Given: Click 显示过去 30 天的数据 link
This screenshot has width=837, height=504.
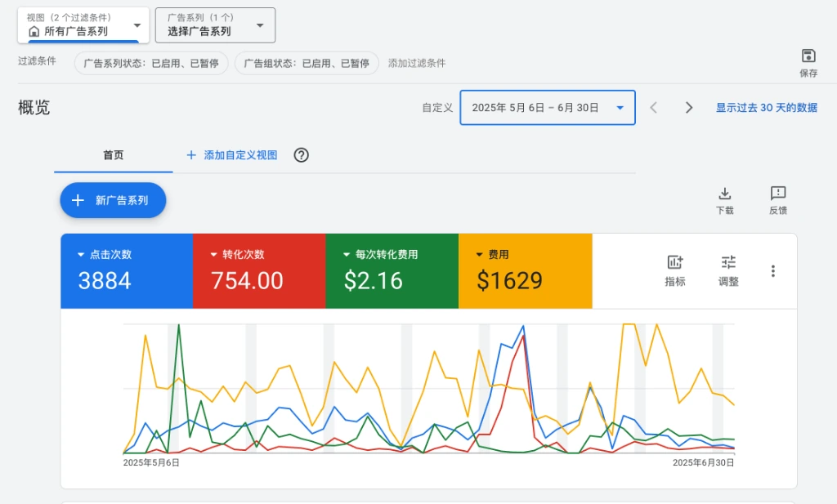Looking at the screenshot, I should coord(766,108).
